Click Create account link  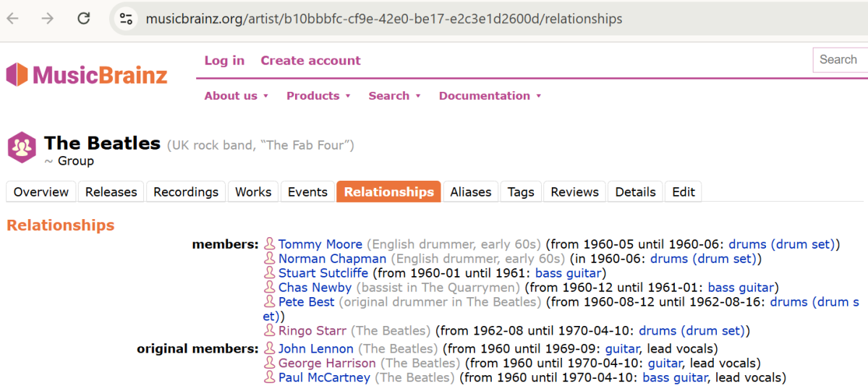pos(310,61)
